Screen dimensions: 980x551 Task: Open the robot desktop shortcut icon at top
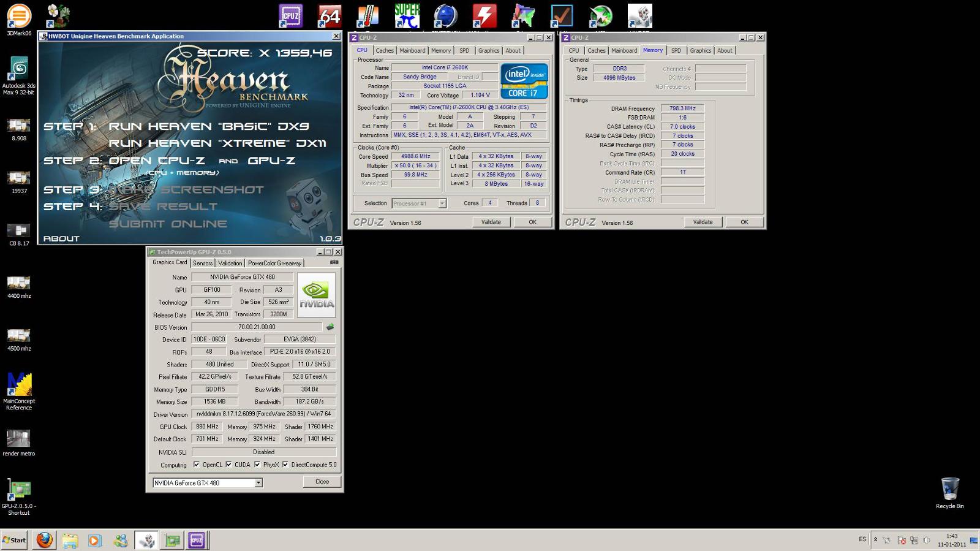639,16
